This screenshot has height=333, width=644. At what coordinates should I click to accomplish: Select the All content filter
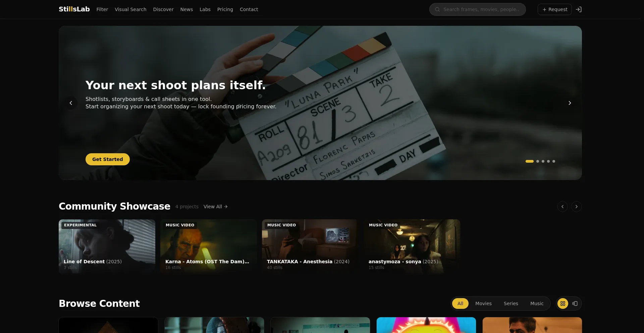[x=460, y=303]
